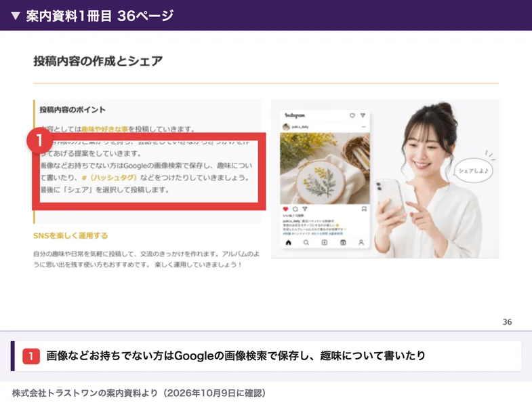
Task: Click the source note 株式会社トラストワンの案内資料より
Action: [x=139, y=393]
